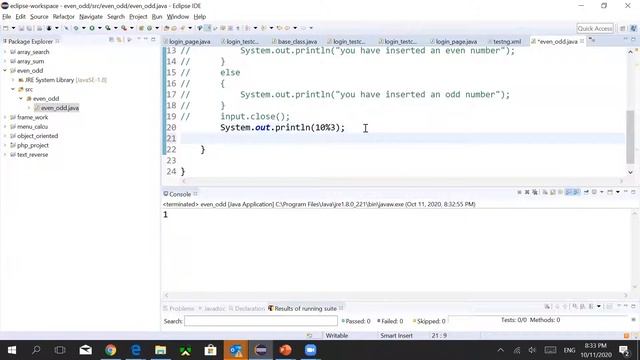
Task: Collapse the even_odd project node
Action: (x=5, y=71)
